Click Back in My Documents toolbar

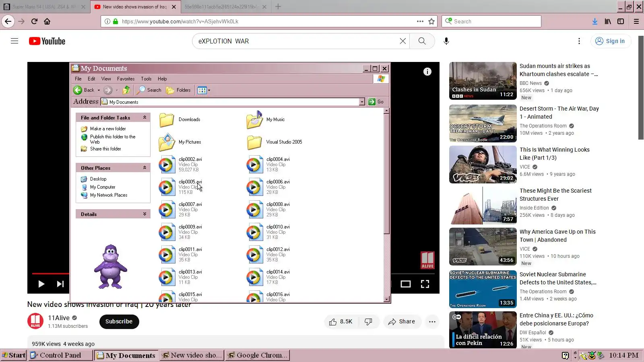pos(84,90)
